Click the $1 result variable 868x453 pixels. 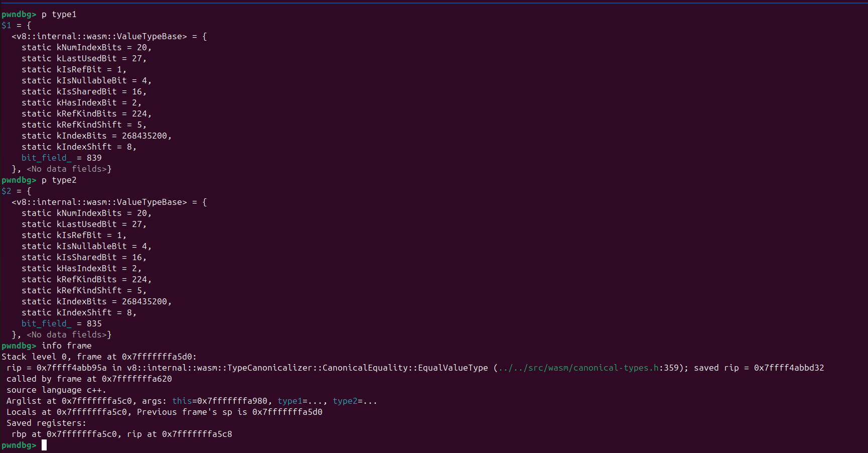pyautogui.click(x=6, y=25)
